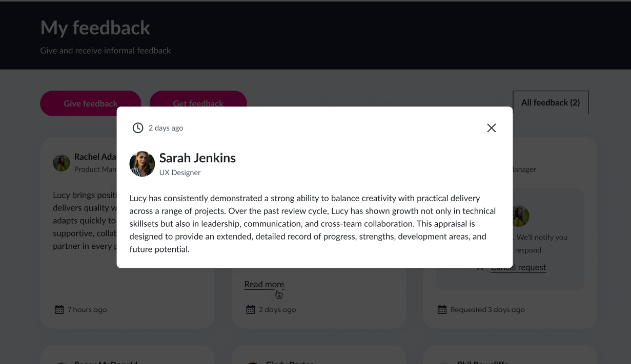Image resolution: width=631 pixels, height=364 pixels.
Task: Click the clock icon in the dialog
Action: (138, 128)
